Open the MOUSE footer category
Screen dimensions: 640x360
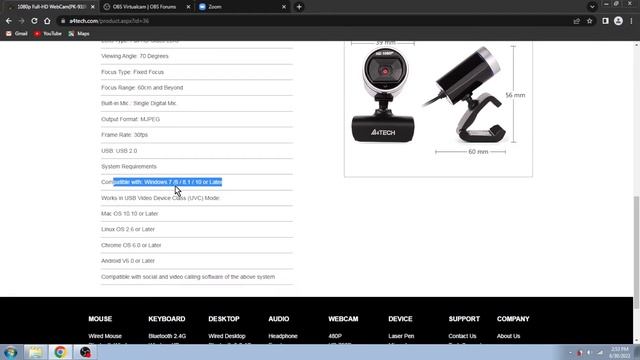click(100, 319)
